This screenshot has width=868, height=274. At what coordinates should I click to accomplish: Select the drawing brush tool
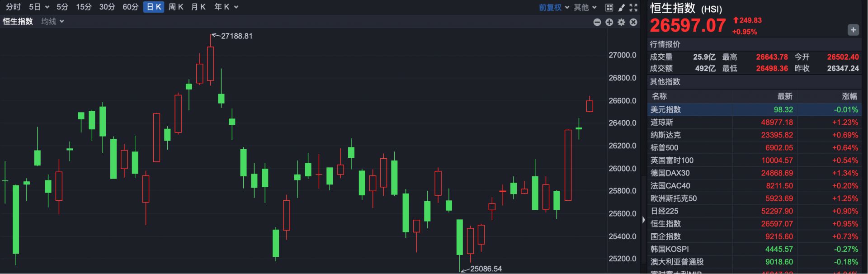point(622,7)
